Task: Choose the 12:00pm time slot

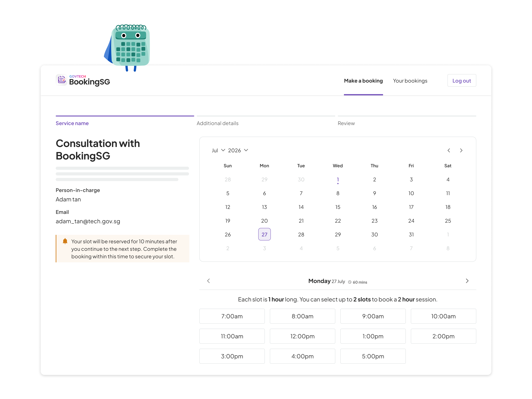Action: 302,336
